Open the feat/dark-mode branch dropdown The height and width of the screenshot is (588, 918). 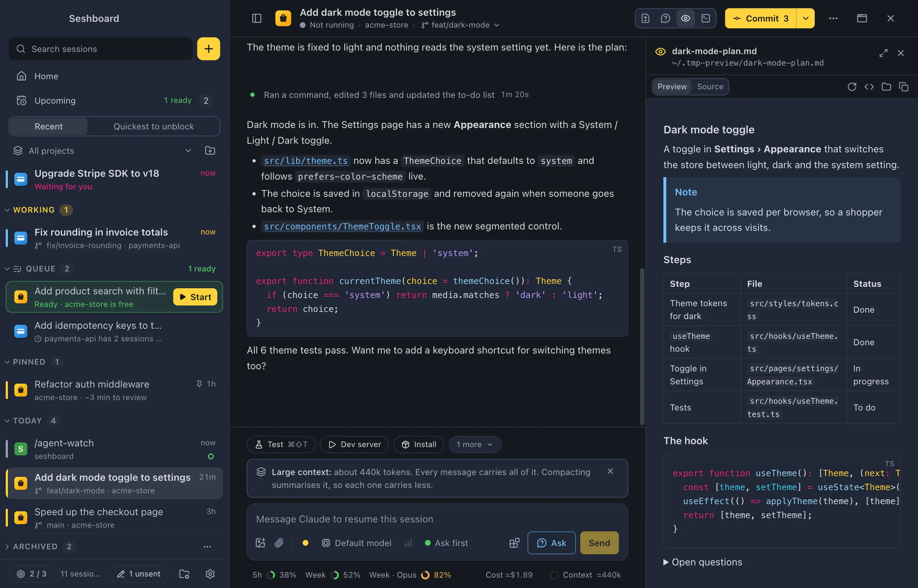click(460, 25)
